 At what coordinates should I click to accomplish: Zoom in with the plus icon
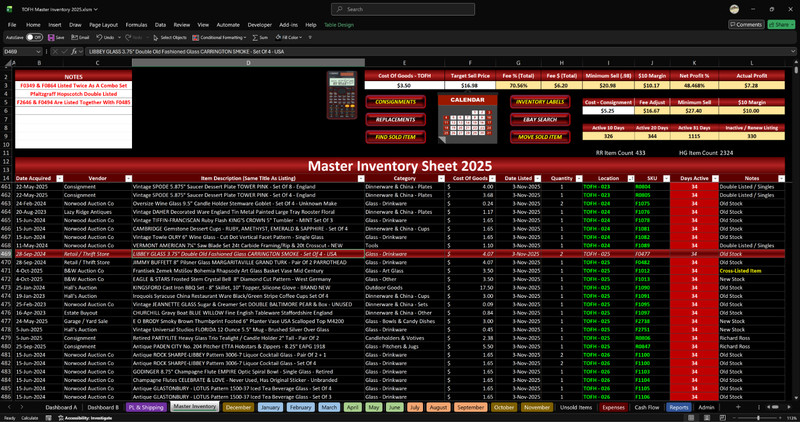click(781, 418)
